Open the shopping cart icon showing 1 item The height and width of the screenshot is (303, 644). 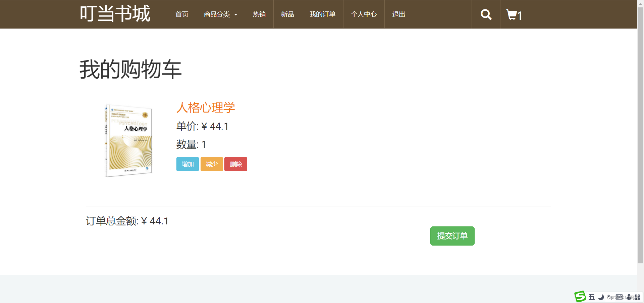point(513,15)
